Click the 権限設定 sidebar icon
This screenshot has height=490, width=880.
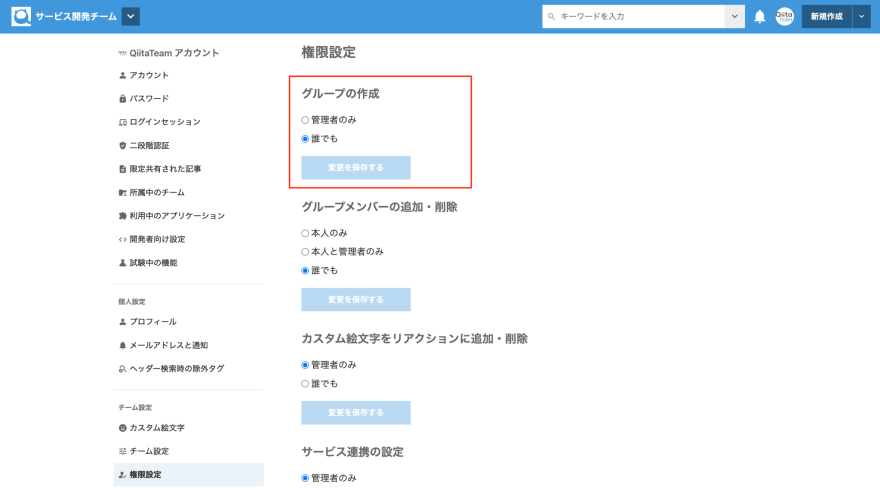[x=122, y=475]
